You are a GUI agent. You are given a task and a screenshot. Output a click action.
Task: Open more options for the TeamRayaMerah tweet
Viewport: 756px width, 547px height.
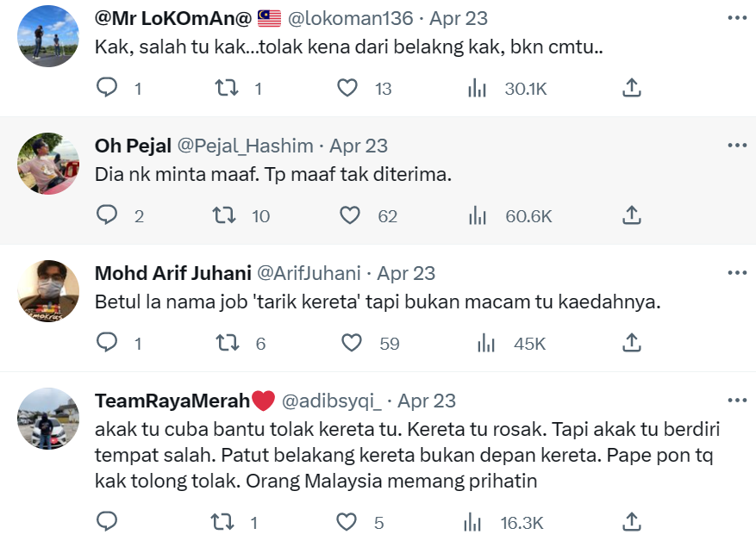pos(737,401)
